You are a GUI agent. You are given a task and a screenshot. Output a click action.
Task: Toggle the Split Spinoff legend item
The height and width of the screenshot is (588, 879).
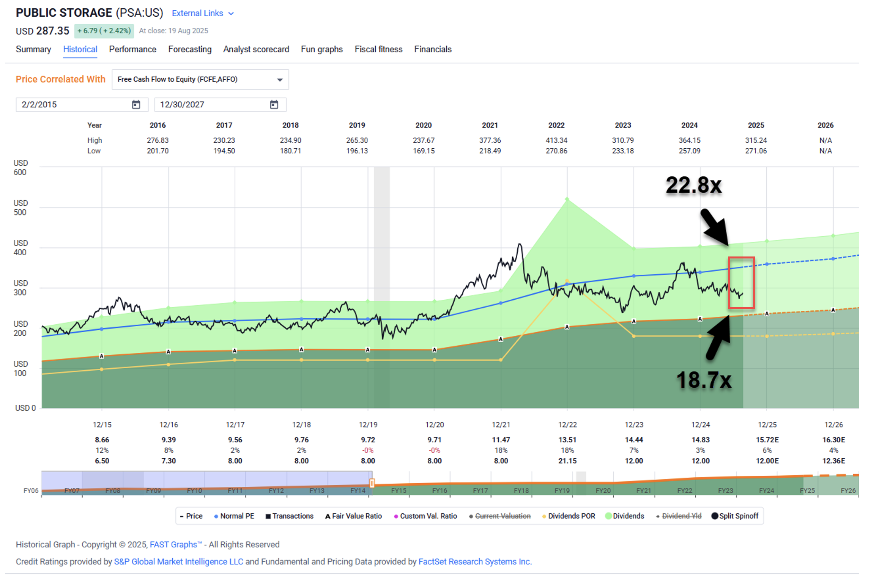pos(735,516)
